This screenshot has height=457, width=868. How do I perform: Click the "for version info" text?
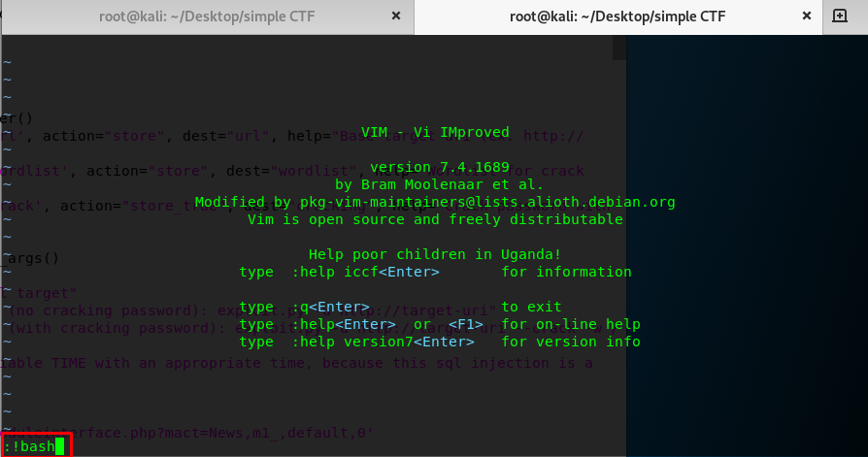coord(571,342)
